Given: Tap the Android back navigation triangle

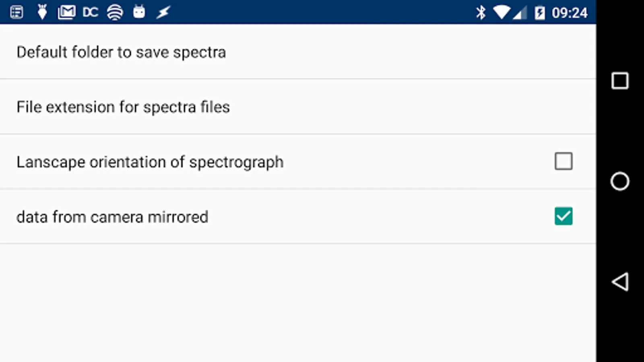Looking at the screenshot, I should [620, 282].
